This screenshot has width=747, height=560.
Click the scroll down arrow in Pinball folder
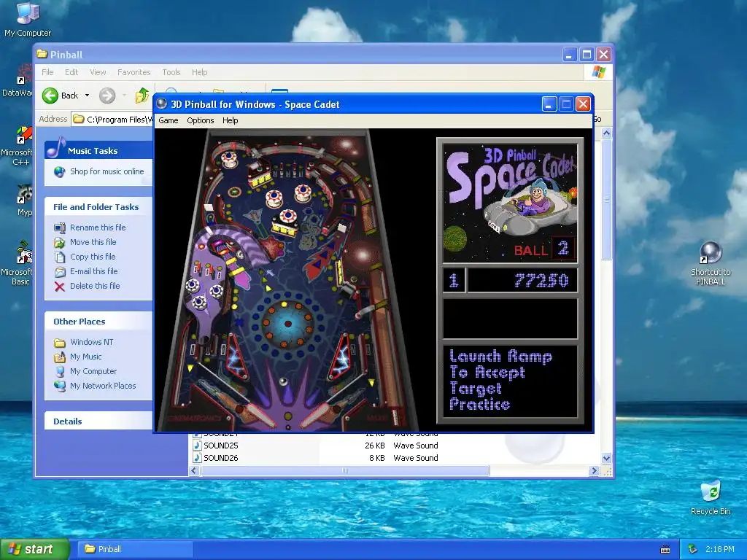click(606, 459)
